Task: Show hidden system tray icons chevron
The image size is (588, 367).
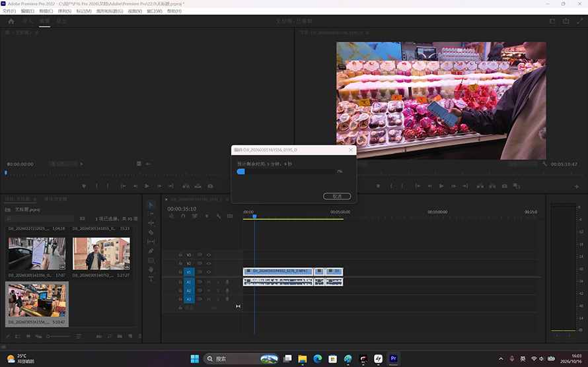Action: coord(501,359)
